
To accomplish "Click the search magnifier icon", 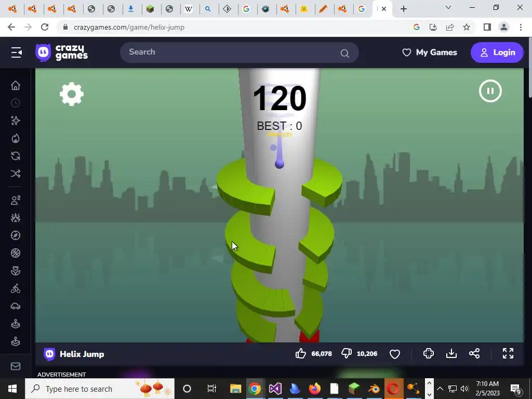I will tap(345, 54).
